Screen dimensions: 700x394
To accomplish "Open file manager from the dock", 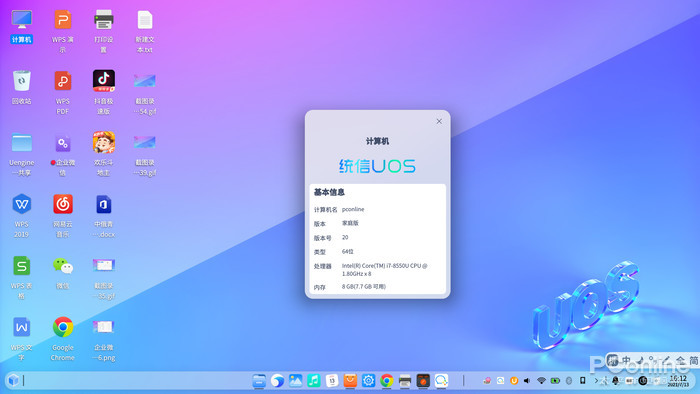I will pyautogui.click(x=259, y=381).
